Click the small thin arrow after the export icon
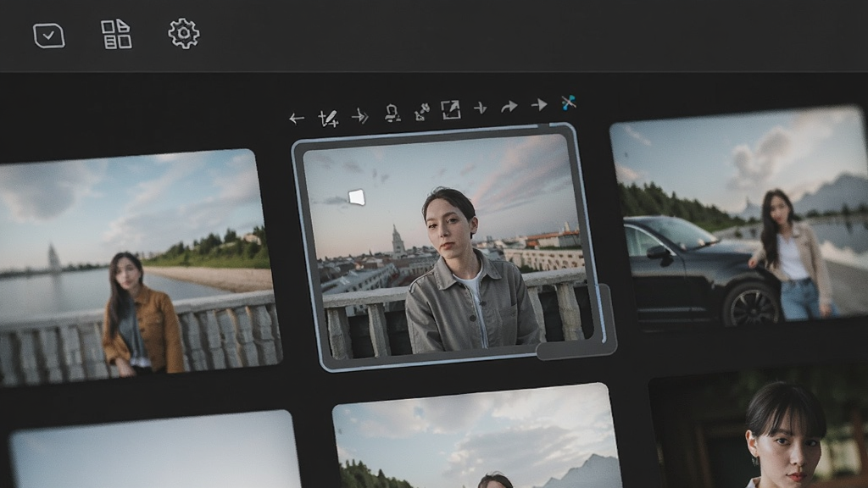 480,108
